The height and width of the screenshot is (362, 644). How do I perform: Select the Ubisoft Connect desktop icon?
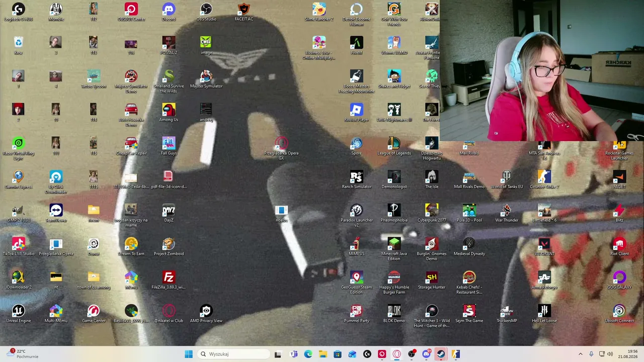pyautogui.click(x=619, y=314)
